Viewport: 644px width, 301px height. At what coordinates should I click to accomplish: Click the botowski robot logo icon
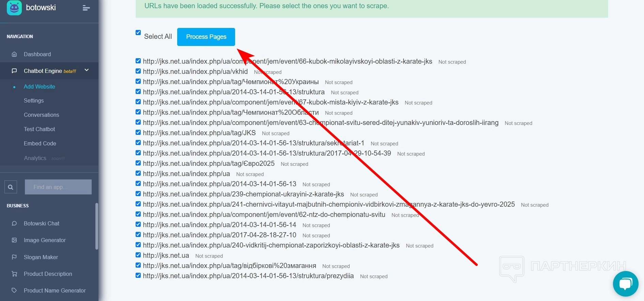click(x=14, y=7)
